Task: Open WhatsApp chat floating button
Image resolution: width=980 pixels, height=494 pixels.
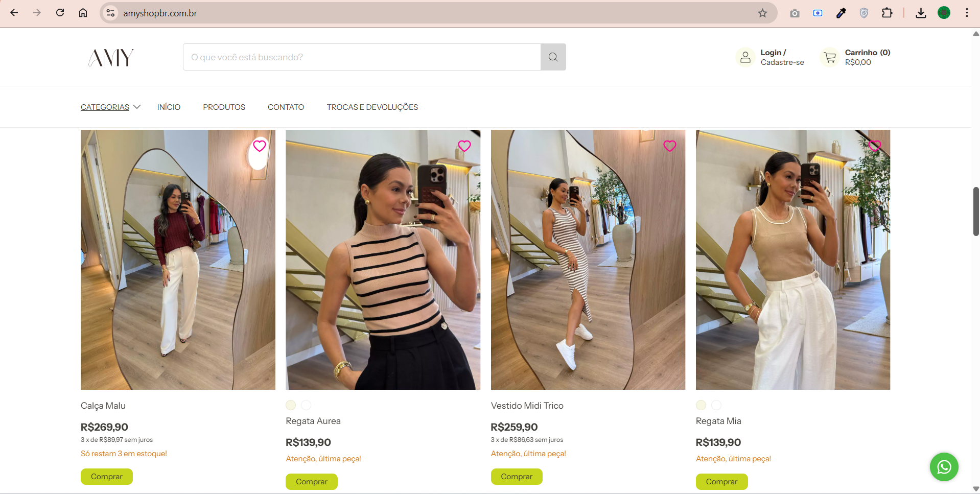Action: click(x=944, y=467)
